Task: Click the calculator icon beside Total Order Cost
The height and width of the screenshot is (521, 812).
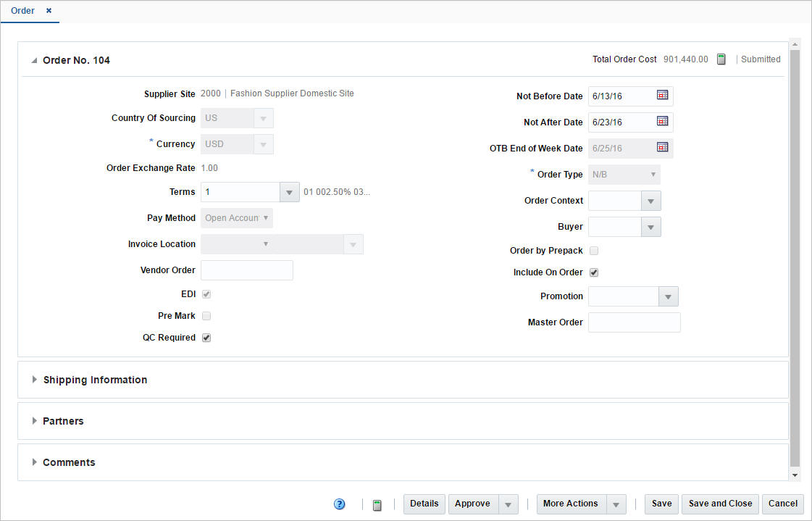Action: coord(721,59)
